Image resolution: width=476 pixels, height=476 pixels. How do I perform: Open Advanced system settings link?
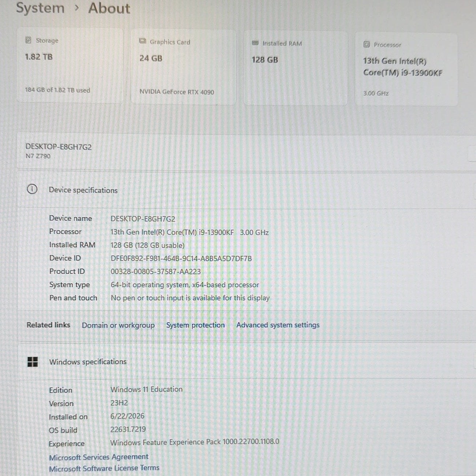(278, 325)
